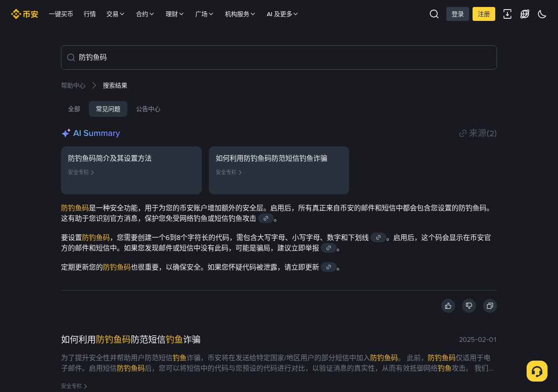Click the 搜索结果 breadcrumb text
Image resolution: width=558 pixels, height=392 pixels.
coord(115,85)
